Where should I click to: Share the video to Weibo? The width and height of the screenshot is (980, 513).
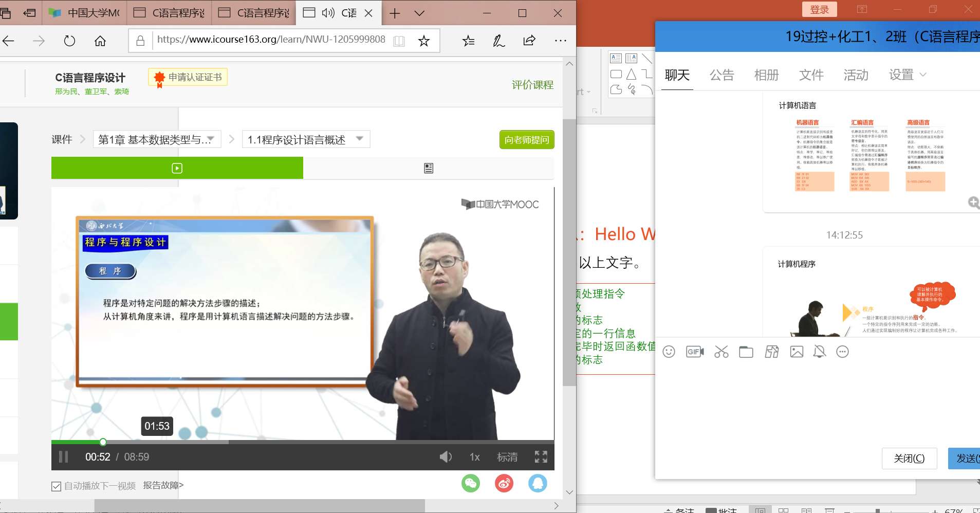(x=503, y=483)
